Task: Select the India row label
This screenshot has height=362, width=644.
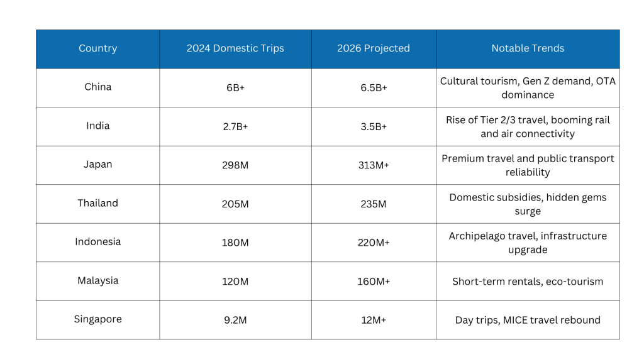Action: [x=97, y=126]
